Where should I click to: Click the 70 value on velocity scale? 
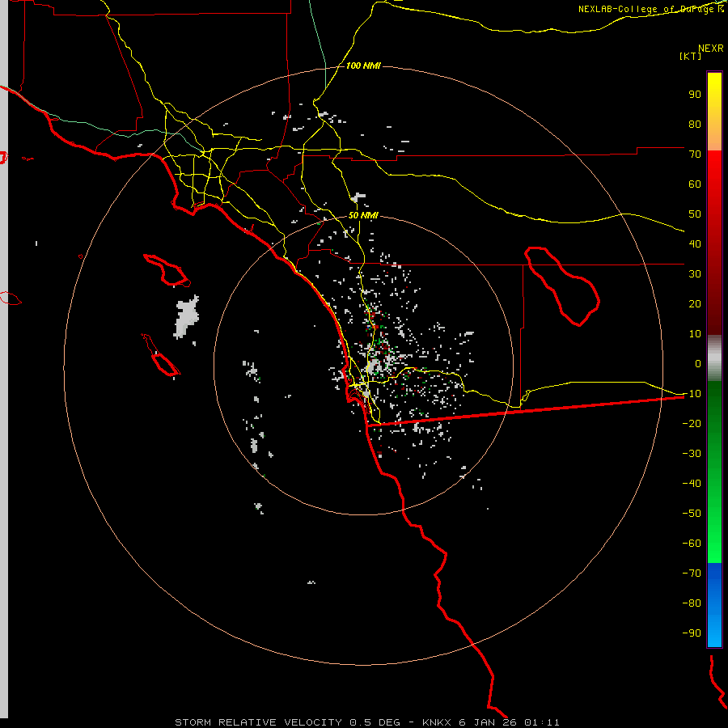pos(695,154)
